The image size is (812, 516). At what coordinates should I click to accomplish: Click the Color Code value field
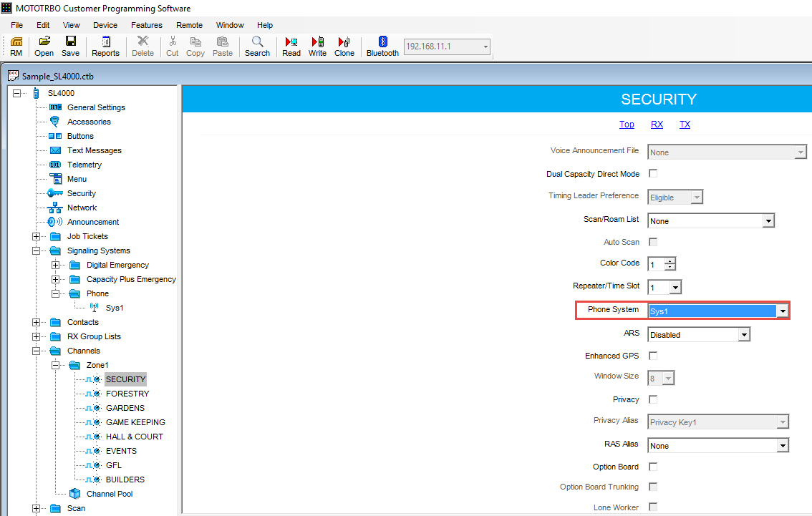coord(657,265)
